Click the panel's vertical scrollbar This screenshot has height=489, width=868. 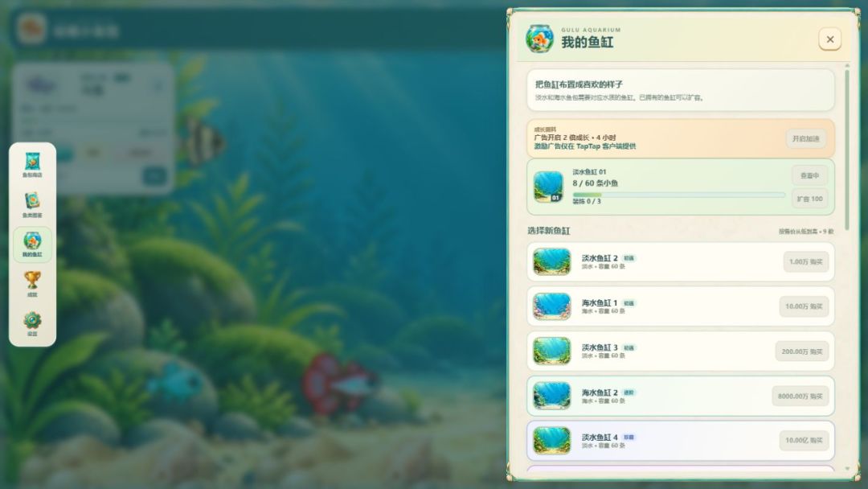click(847, 149)
